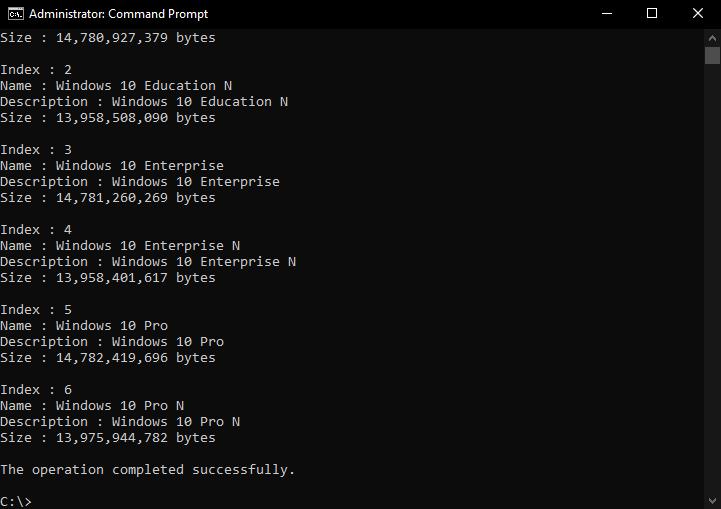Click the 'Administrator: Command Prompt' title text
Viewport: 721px width, 509px height.
(119, 14)
